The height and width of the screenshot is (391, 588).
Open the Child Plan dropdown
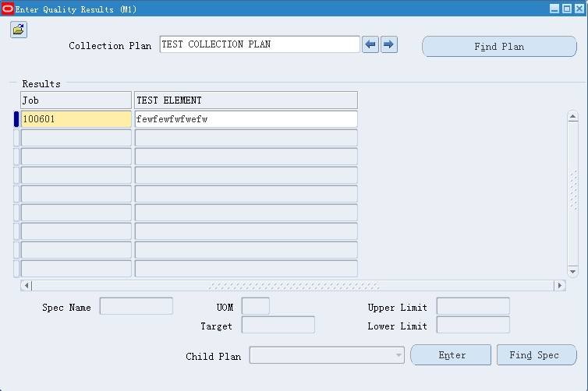click(398, 356)
